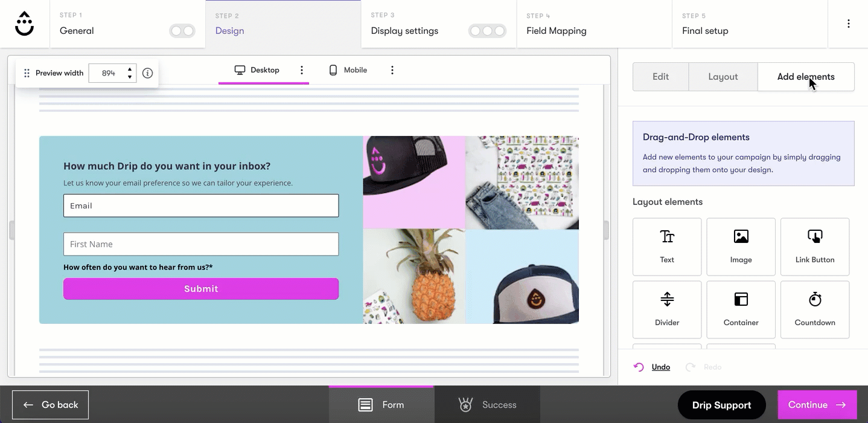868x423 pixels.
Task: Click the preview width drag handle
Action: [x=27, y=73]
